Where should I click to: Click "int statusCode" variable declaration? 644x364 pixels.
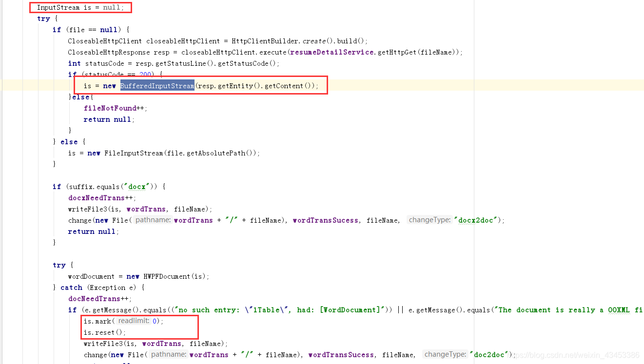[x=96, y=63]
